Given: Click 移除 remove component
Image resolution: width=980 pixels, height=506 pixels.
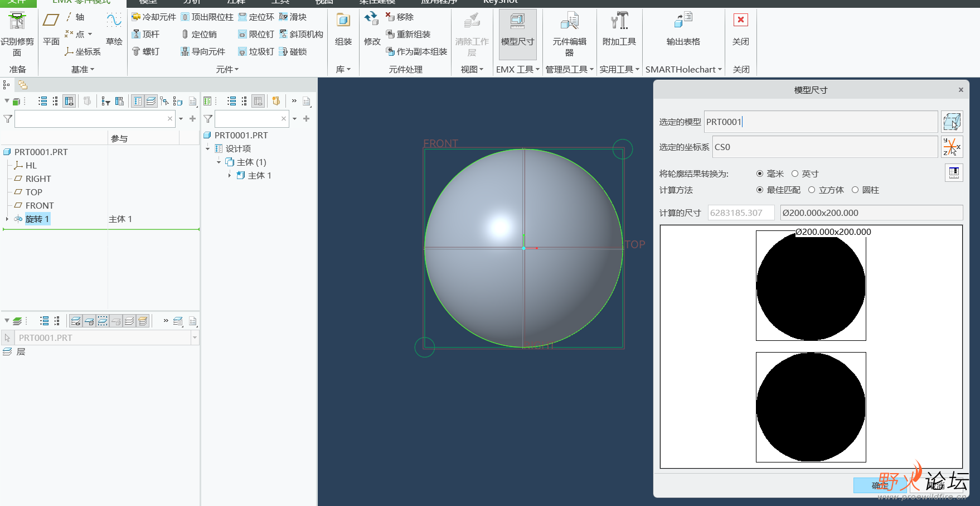Looking at the screenshot, I should pyautogui.click(x=400, y=17).
